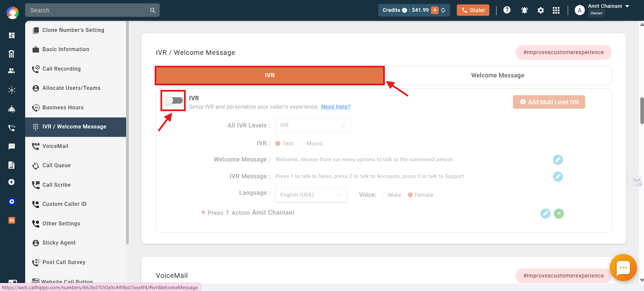Edit the IVR Message text
Viewport: 644px width, 291px height.
pyautogui.click(x=558, y=177)
